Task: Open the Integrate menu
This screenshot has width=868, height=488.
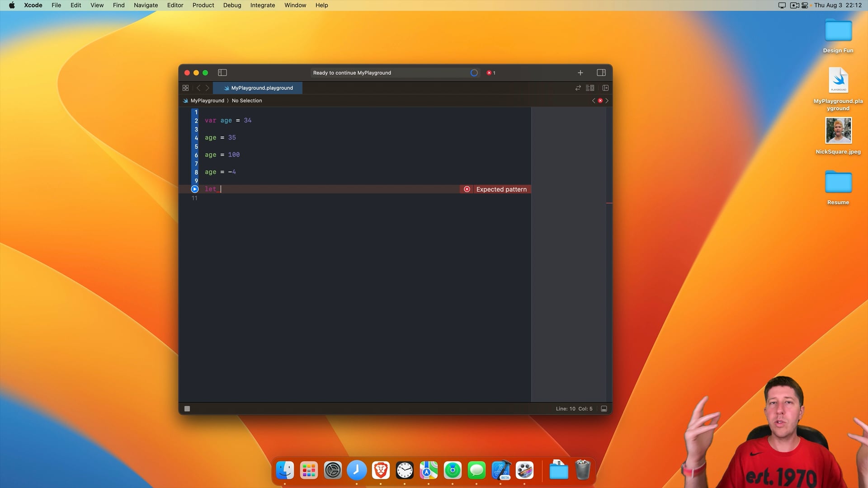Action: click(263, 5)
